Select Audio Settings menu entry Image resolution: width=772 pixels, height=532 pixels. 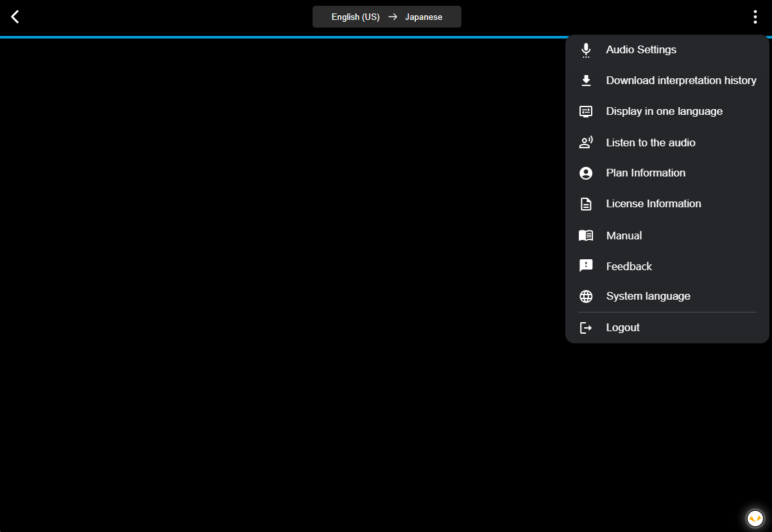(641, 50)
